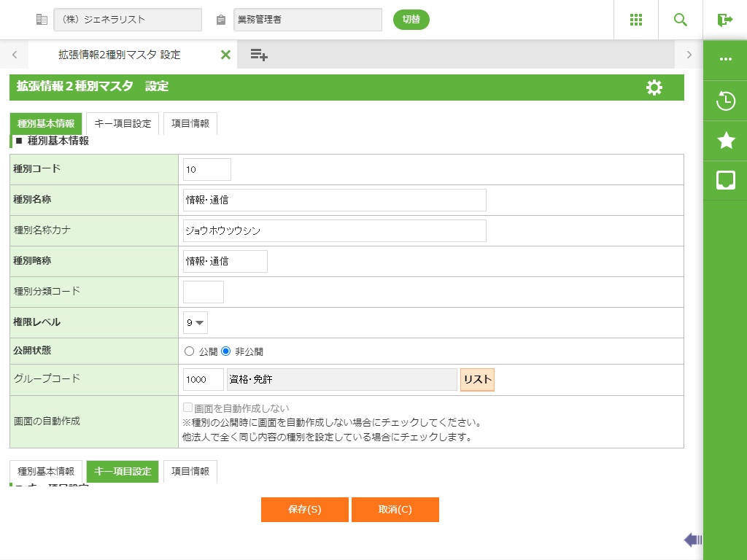This screenshot has height=560, width=747.
Task: Open the history clock icon
Action: click(x=726, y=101)
